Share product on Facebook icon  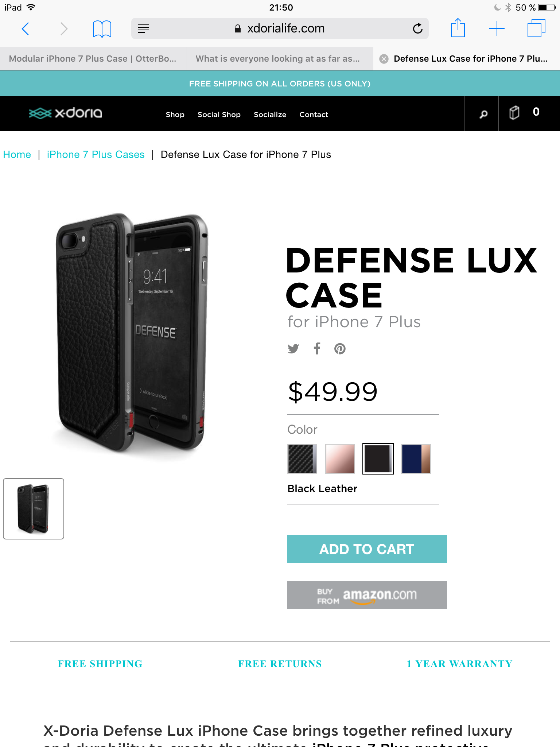click(317, 348)
